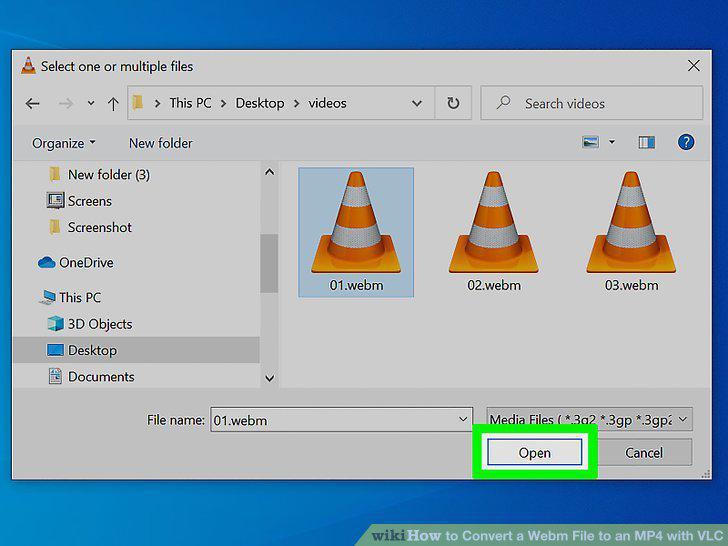Close the Select files dialog
The height and width of the screenshot is (546, 728).
694,66
